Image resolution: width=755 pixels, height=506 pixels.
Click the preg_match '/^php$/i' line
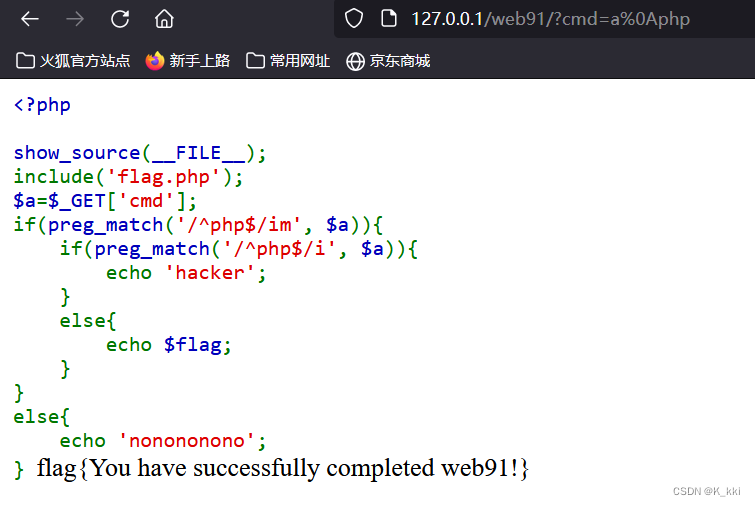click(x=239, y=249)
